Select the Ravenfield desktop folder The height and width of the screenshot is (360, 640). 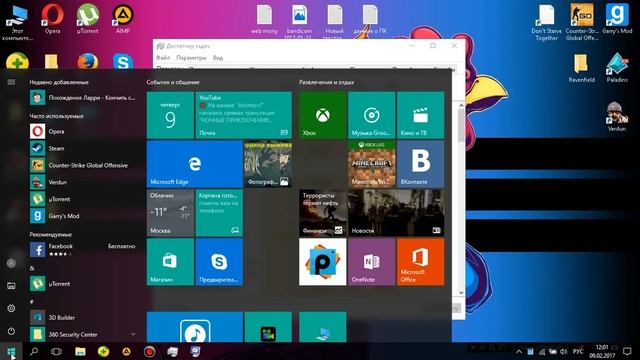(x=581, y=68)
